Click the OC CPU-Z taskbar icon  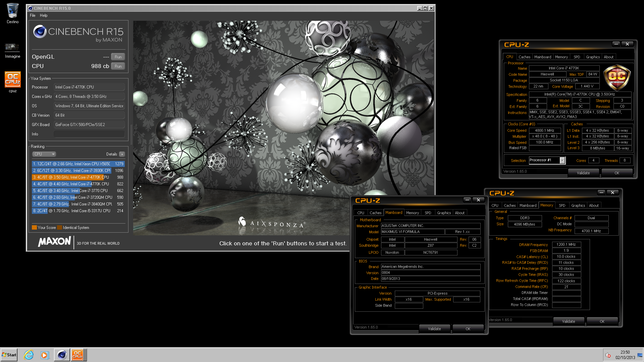tap(77, 355)
